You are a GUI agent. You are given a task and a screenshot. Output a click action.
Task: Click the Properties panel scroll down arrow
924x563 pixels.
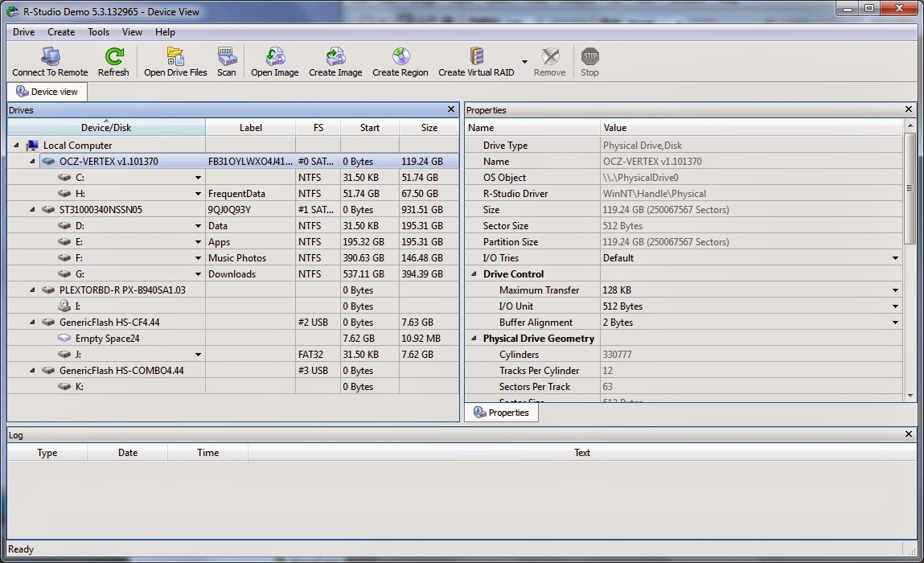[x=910, y=396]
